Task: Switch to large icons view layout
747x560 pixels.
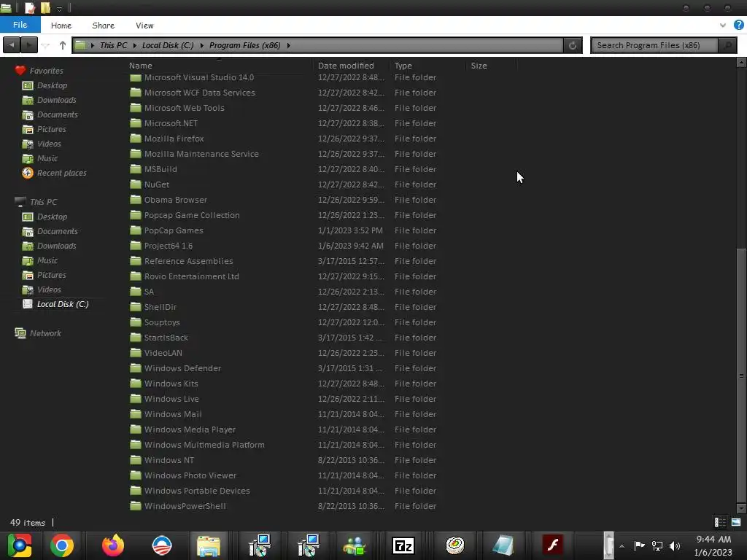Action: point(736,522)
